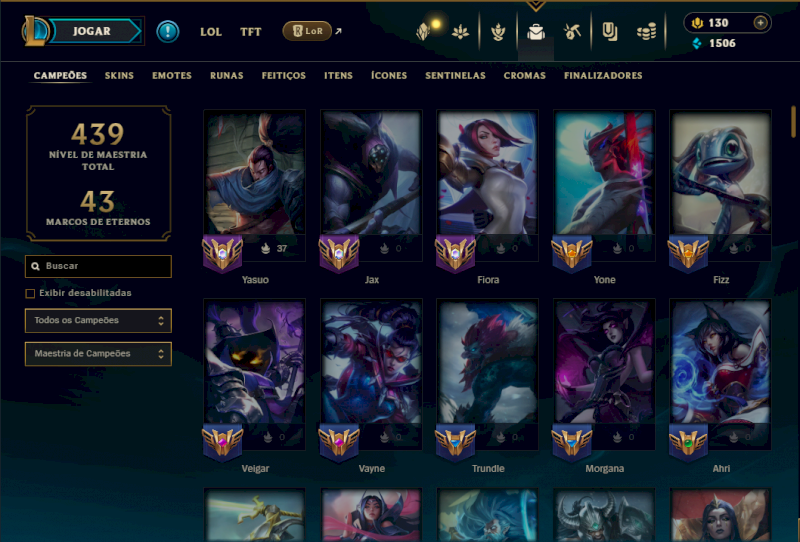Viewport: 800px width, 542px height.
Task: Open the Runas tab
Action: pyautogui.click(x=227, y=76)
